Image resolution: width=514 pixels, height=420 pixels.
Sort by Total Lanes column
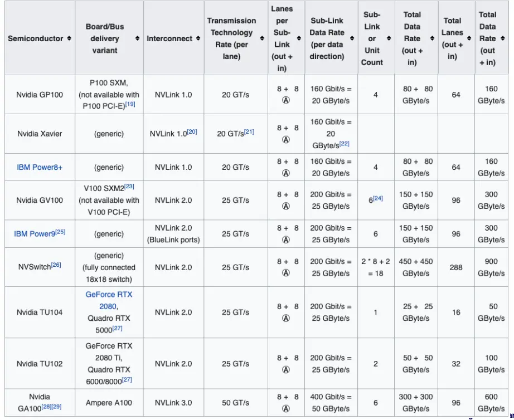pos(469,38)
